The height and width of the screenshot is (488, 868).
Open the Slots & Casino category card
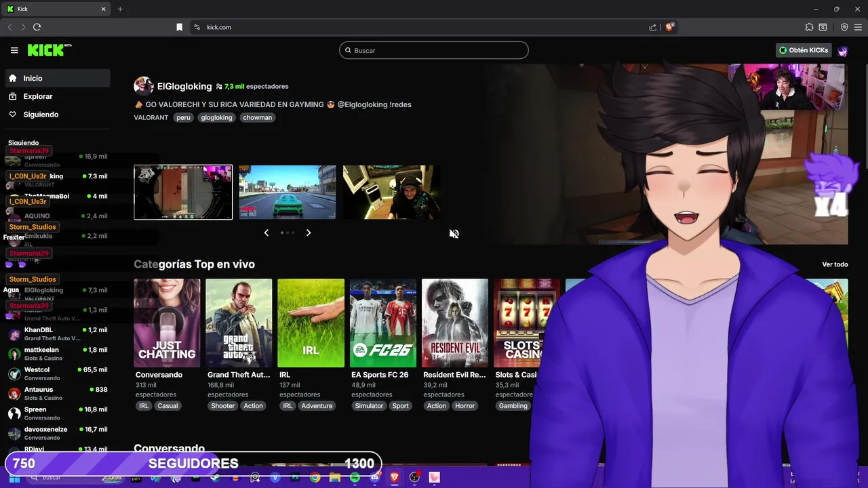527,323
